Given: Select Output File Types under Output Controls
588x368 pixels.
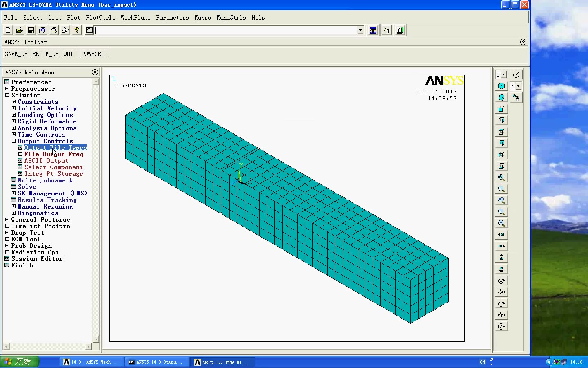Looking at the screenshot, I should (x=55, y=148).
